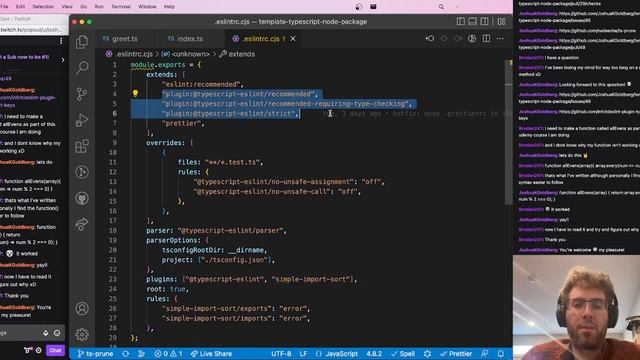Open the editor More Actions ellipsis
The image size is (640, 360).
tap(500, 38)
